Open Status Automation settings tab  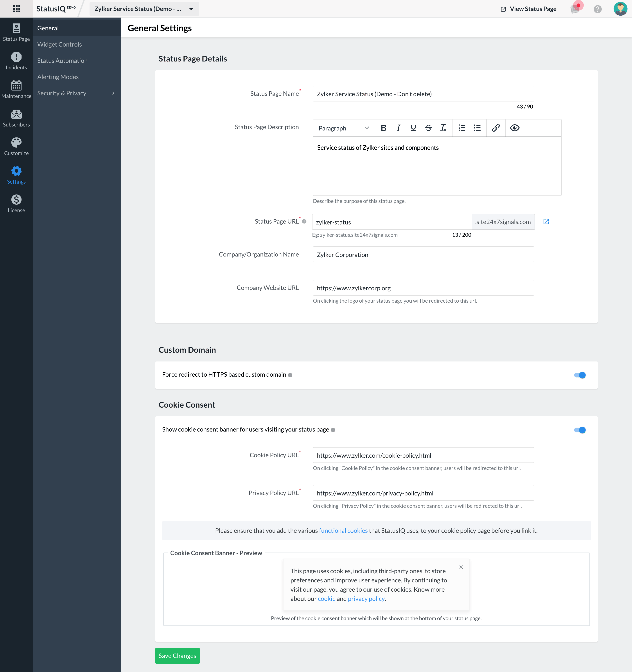[62, 60]
